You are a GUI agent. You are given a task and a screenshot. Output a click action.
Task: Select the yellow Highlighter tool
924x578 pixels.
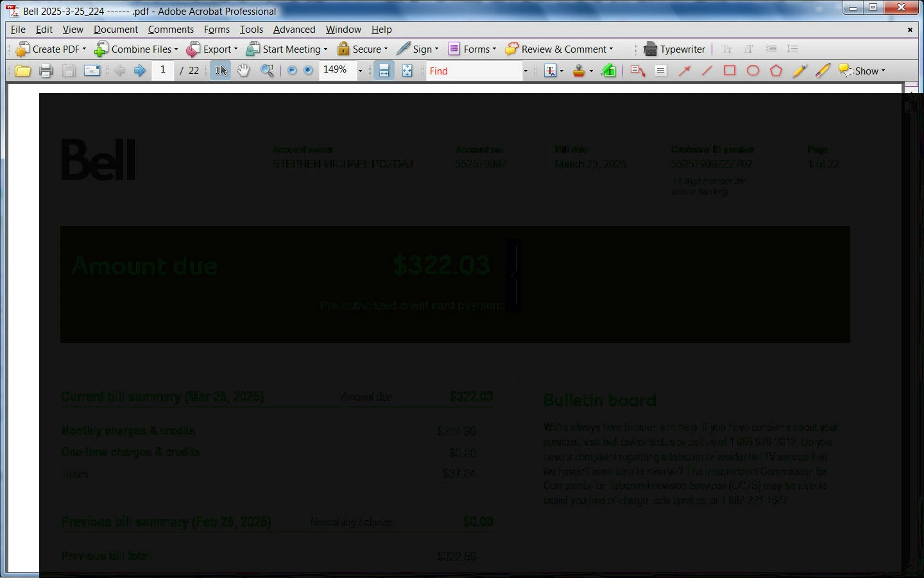pos(823,71)
